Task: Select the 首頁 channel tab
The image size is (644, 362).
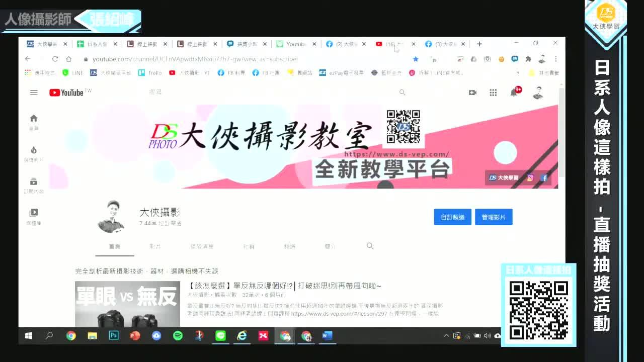Action: (115, 246)
